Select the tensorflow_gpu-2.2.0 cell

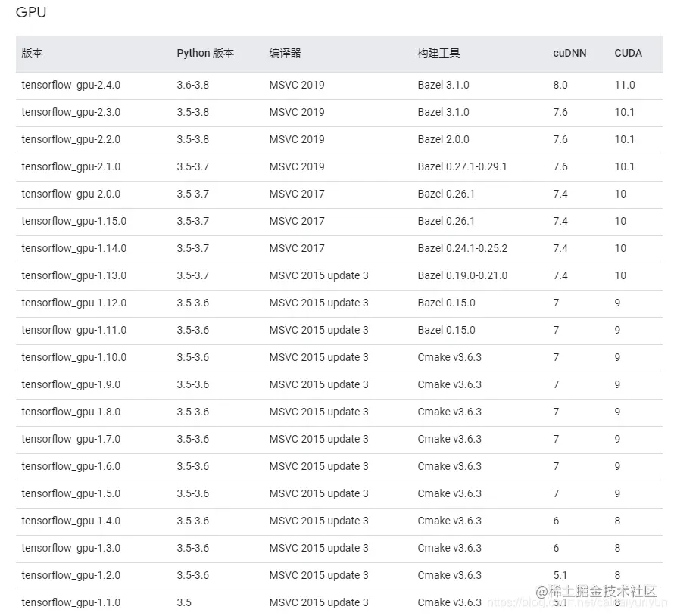[x=71, y=139]
